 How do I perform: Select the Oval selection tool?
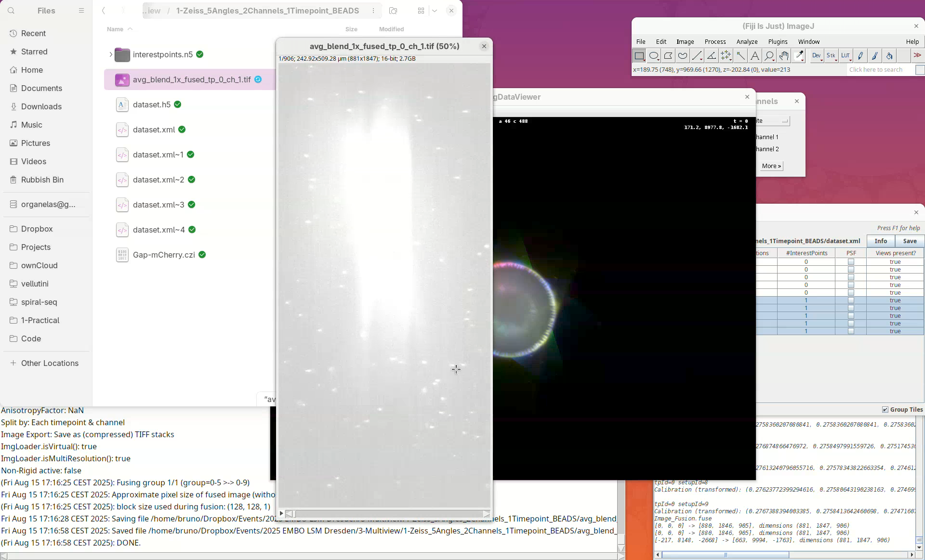click(654, 56)
